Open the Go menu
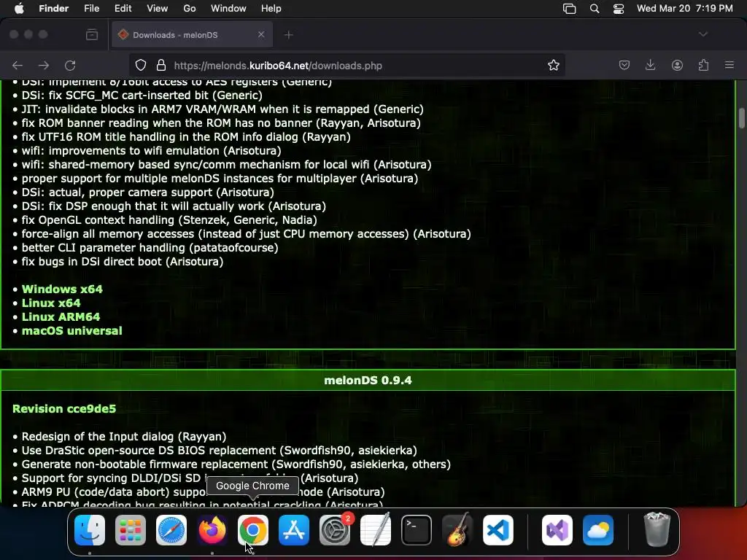Viewport: 747px width, 560px height. (190, 9)
